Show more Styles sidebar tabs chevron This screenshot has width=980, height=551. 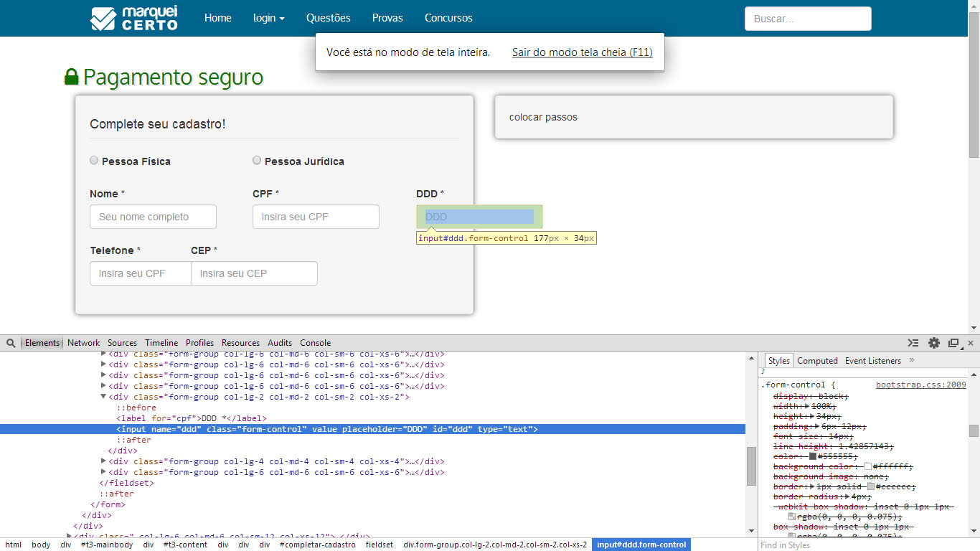point(912,360)
